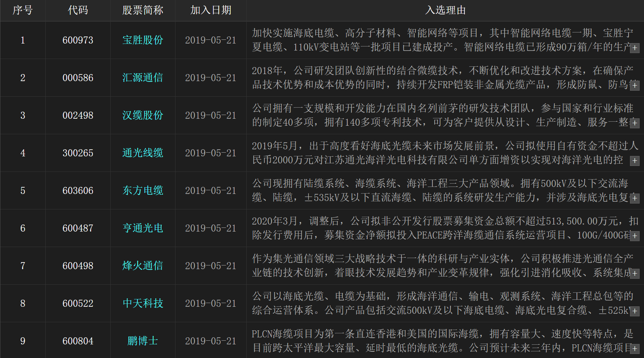This screenshot has width=644, height=358.
Task: Click reason text starting 作为集光通信领域
Action: click(x=442, y=266)
